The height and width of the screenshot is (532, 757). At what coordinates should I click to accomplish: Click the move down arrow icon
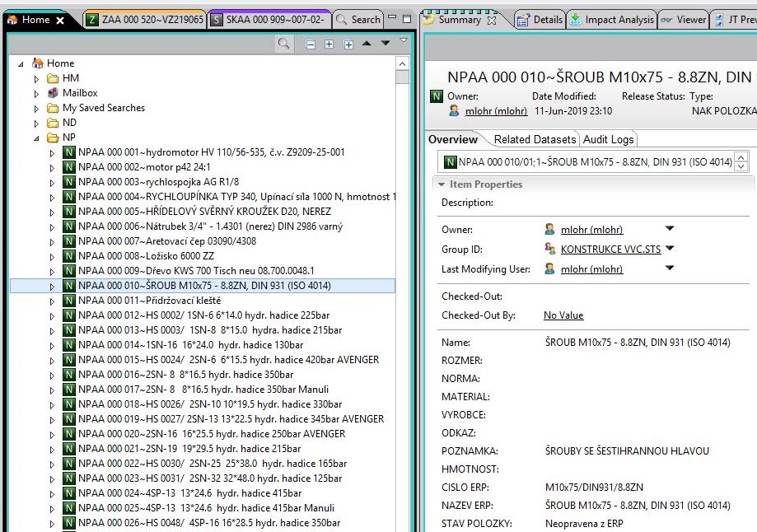click(386, 44)
